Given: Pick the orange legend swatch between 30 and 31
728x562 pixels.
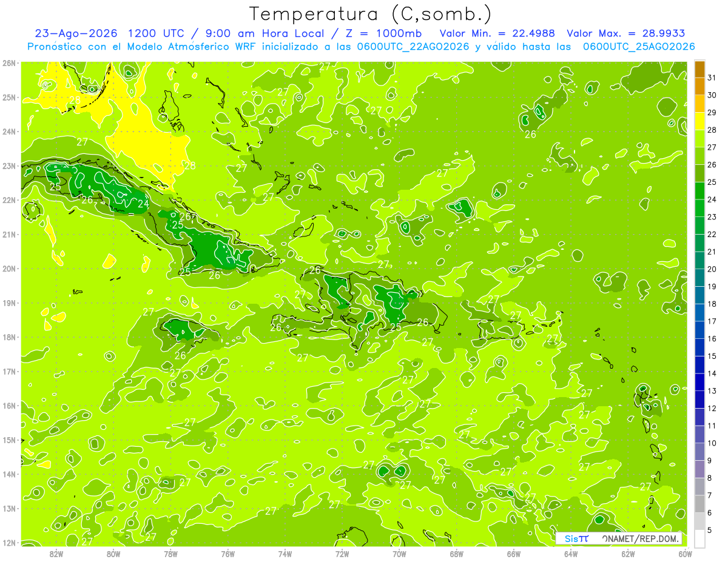Looking at the screenshot, I should pyautogui.click(x=699, y=87).
